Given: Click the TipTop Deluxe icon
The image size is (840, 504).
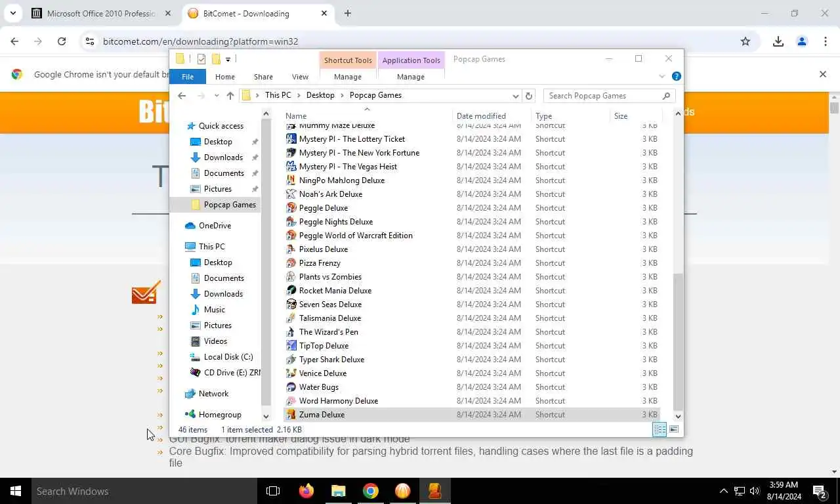Looking at the screenshot, I should (291, 346).
